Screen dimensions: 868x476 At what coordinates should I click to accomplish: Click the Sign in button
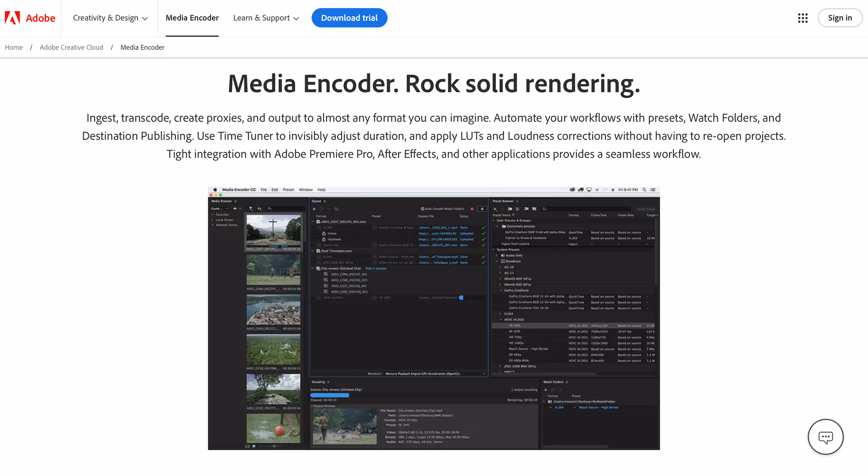coord(840,18)
